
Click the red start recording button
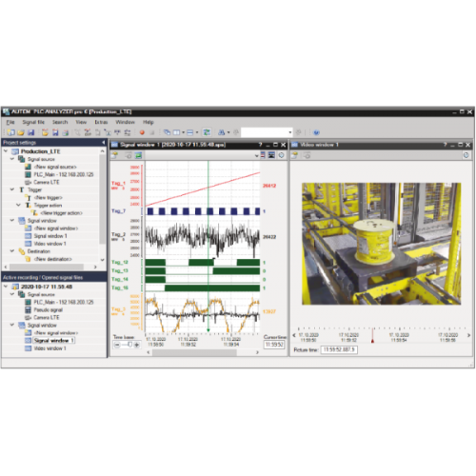pyautogui.click(x=142, y=132)
